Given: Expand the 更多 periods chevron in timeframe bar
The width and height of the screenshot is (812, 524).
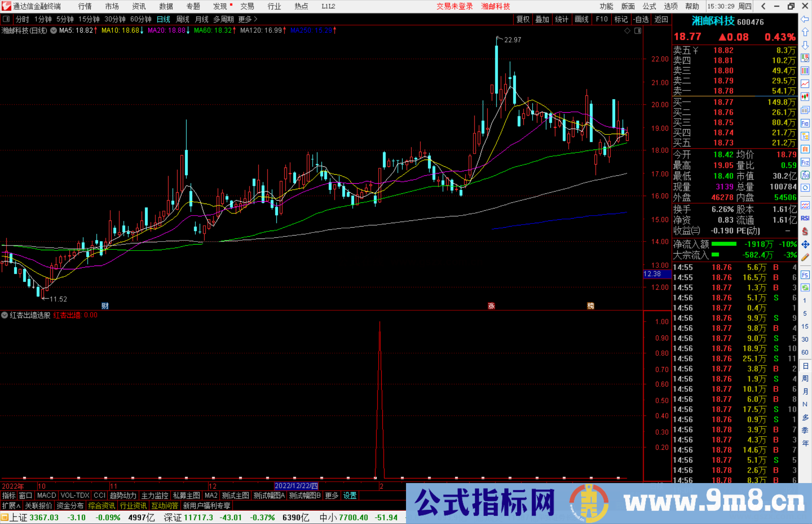Looking at the screenshot, I should [248, 19].
